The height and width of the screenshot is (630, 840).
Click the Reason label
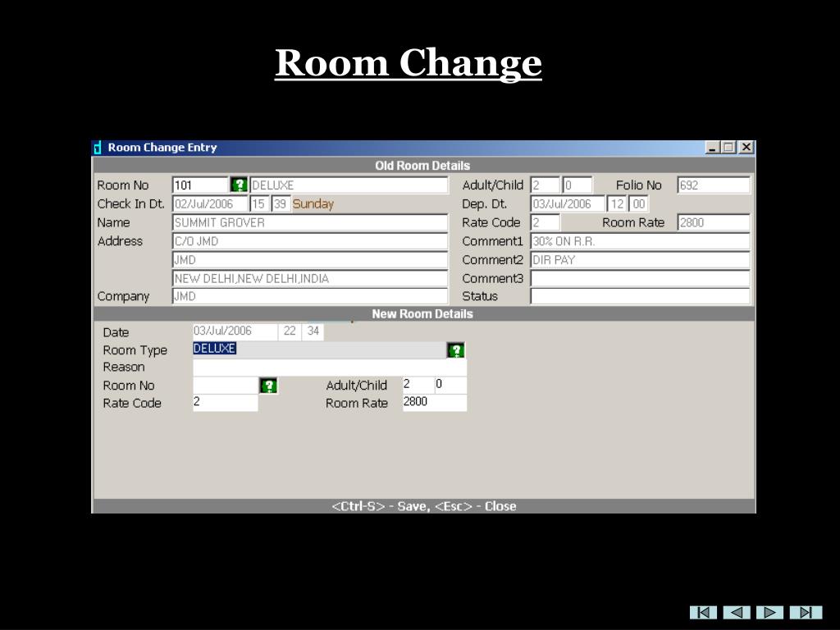[x=124, y=367]
